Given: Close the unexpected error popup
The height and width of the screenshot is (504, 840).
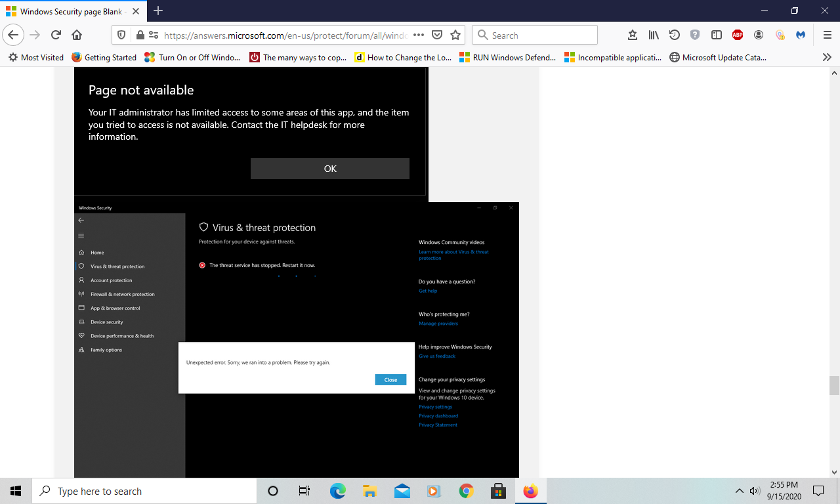Looking at the screenshot, I should pyautogui.click(x=390, y=379).
